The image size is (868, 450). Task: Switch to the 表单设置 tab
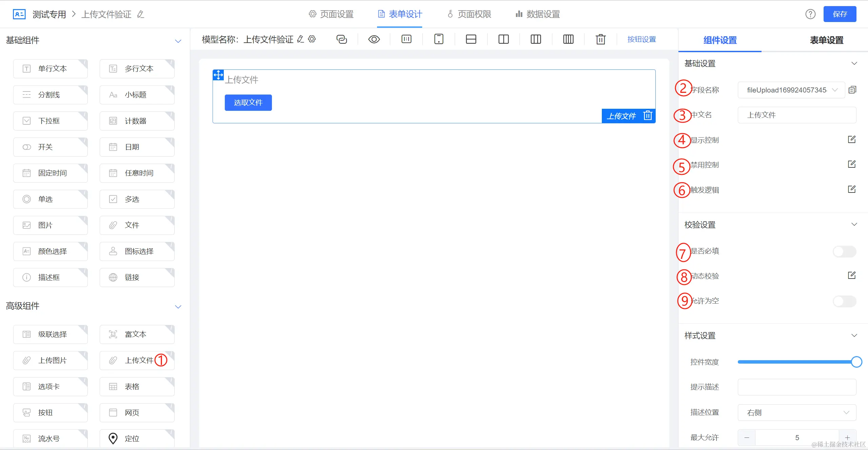[x=826, y=40]
